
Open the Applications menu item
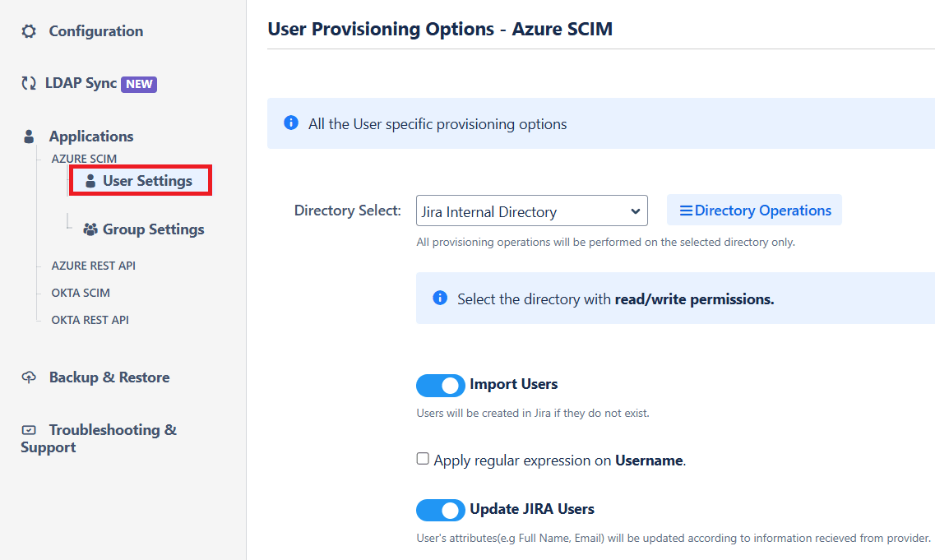tap(91, 137)
